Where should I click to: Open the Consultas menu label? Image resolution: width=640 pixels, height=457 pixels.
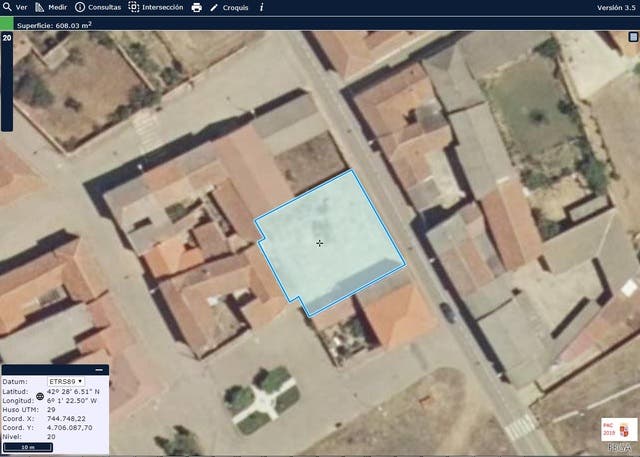click(104, 7)
